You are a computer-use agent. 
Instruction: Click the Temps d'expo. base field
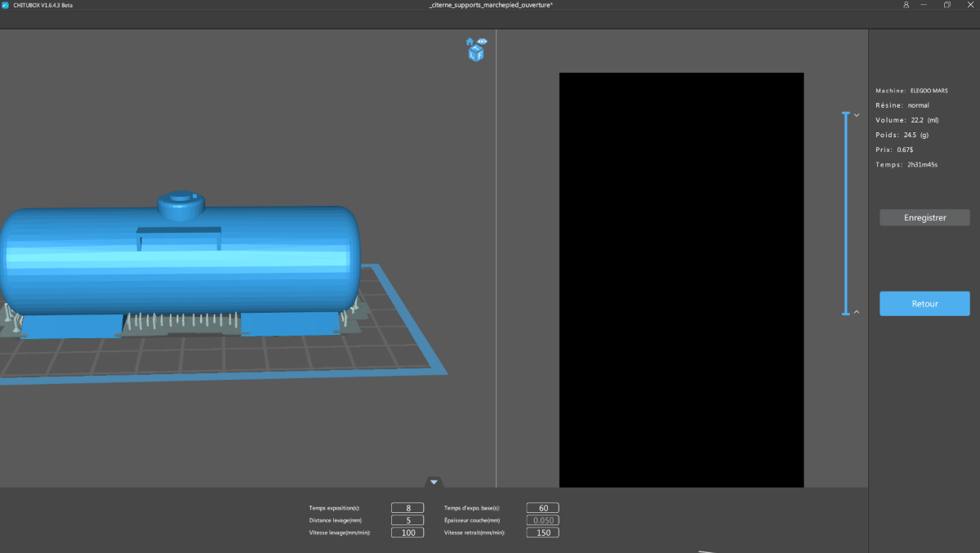point(543,508)
